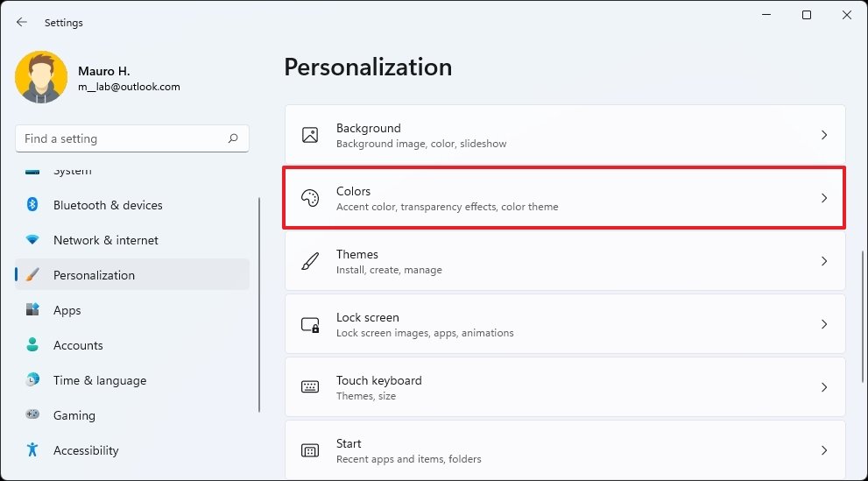Click the Bluetooth icon in sidebar
This screenshot has height=481, width=868.
pyautogui.click(x=32, y=205)
